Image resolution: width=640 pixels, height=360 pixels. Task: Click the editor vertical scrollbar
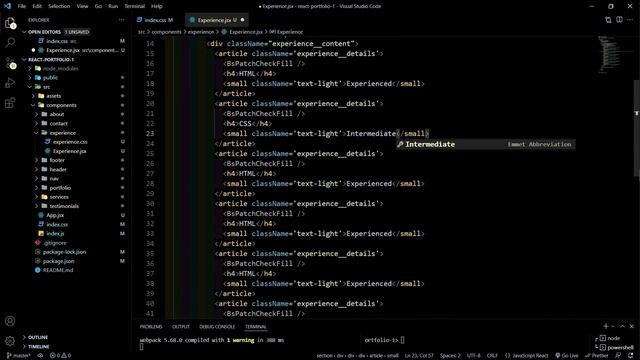point(637,129)
